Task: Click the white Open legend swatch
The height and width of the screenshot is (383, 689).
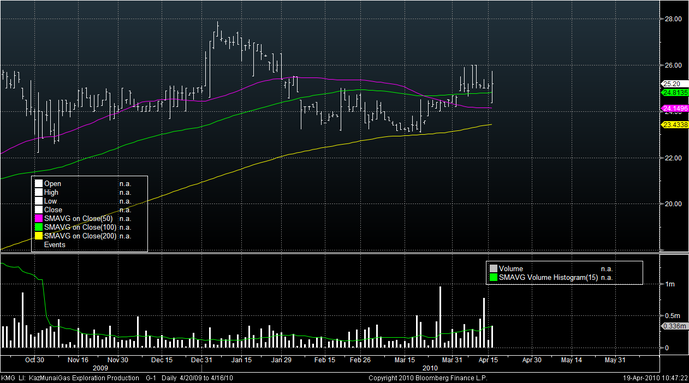Action: [39, 184]
